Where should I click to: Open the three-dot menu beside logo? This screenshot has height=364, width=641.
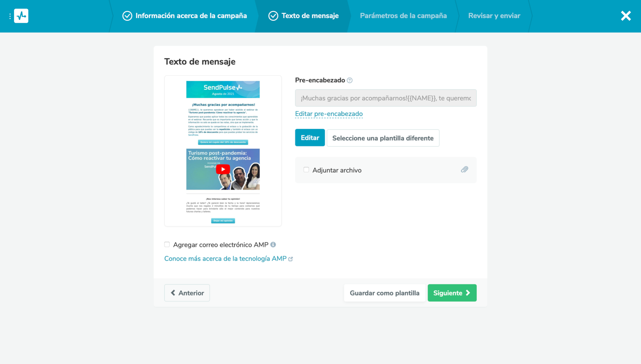10,16
